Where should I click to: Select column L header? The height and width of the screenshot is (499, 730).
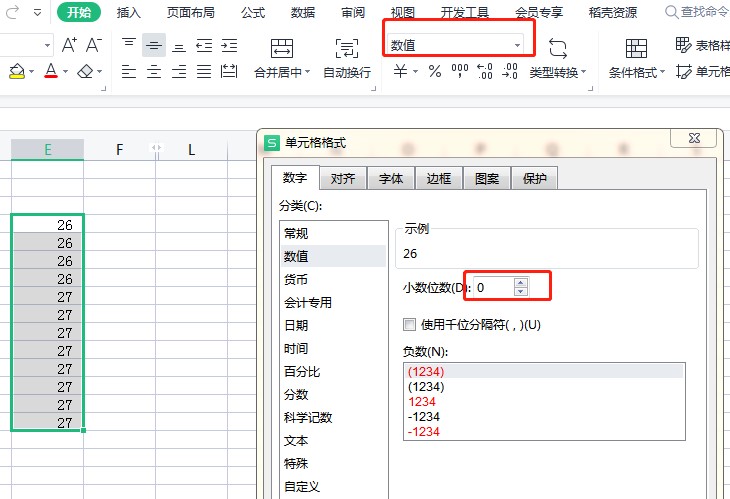[191, 149]
